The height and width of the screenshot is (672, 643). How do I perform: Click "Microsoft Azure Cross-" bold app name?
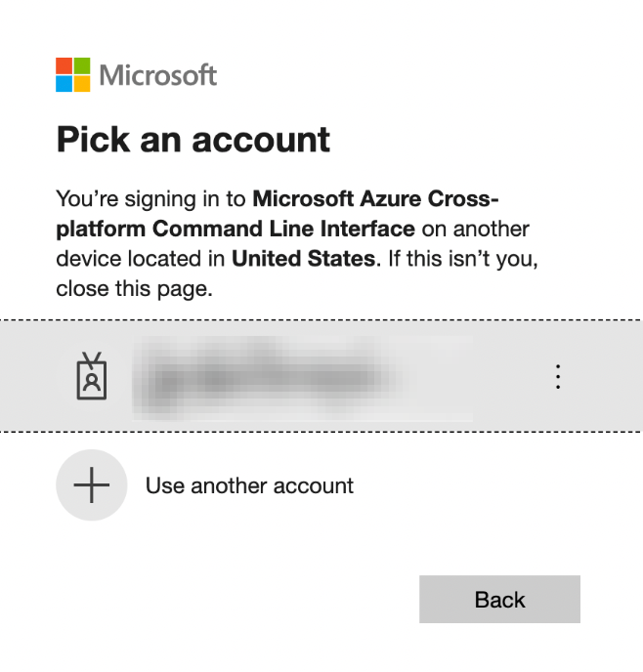coord(375,199)
